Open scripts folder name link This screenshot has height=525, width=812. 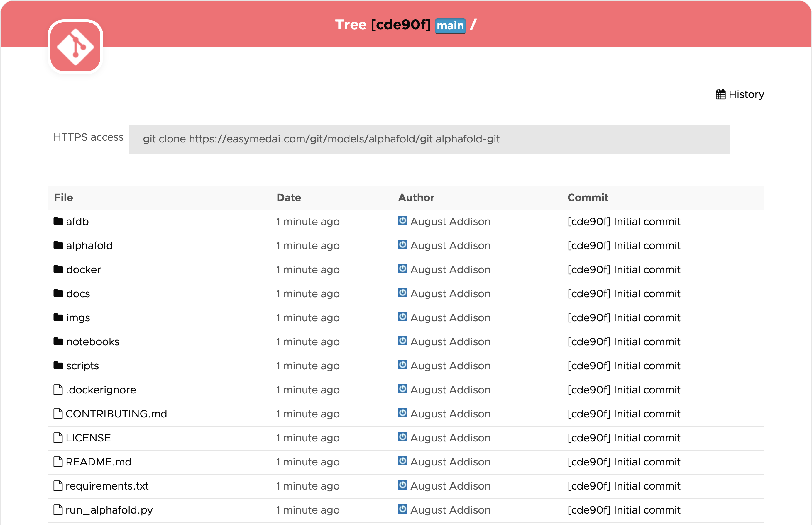tap(82, 366)
